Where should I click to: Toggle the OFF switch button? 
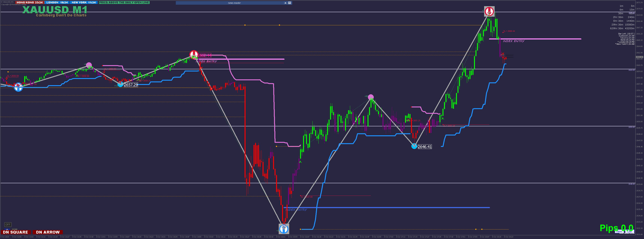coord(8,225)
